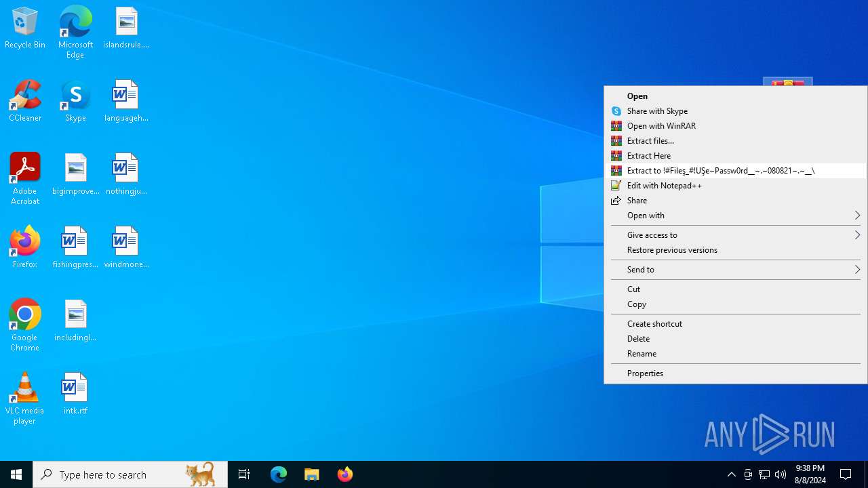
Task: Choose Extract to !#Files folder option
Action: click(736, 171)
